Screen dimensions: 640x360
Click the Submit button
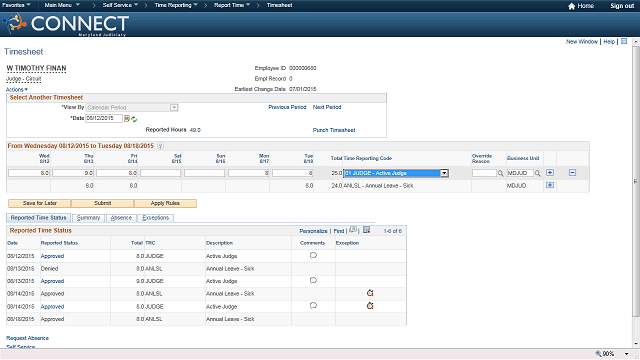click(102, 203)
